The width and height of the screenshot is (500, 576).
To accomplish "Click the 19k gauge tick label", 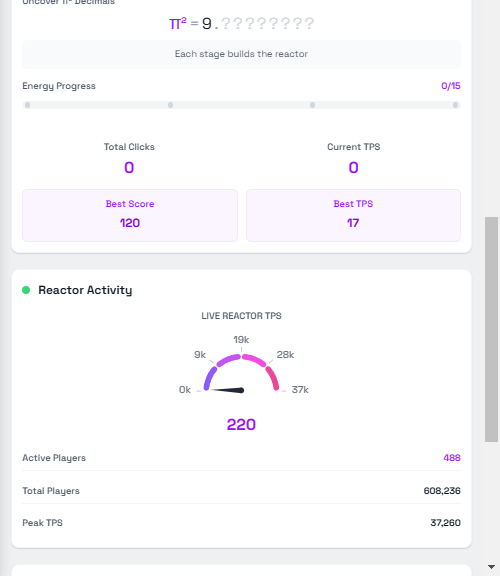I will click(x=241, y=340).
